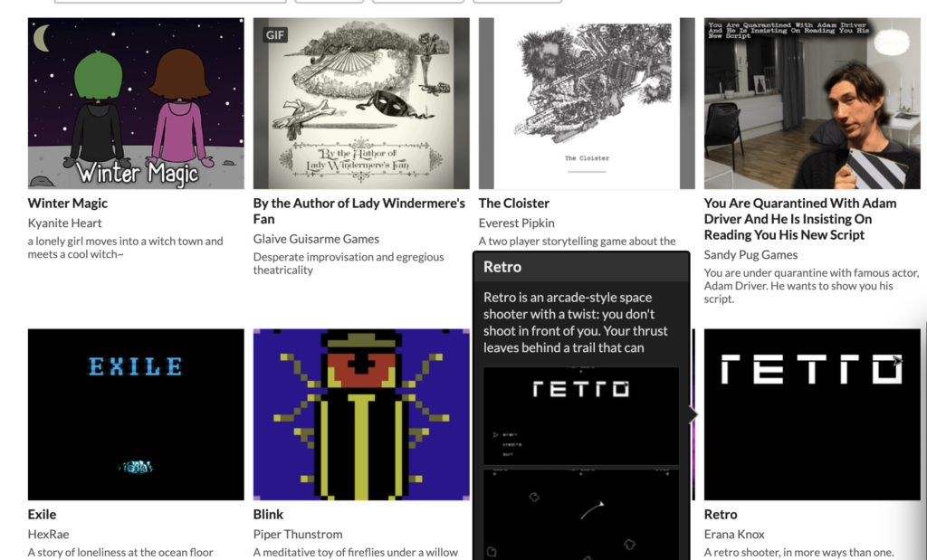This screenshot has height=560, width=927.
Task: Open The Cloister cover image
Action: pyautogui.click(x=587, y=103)
